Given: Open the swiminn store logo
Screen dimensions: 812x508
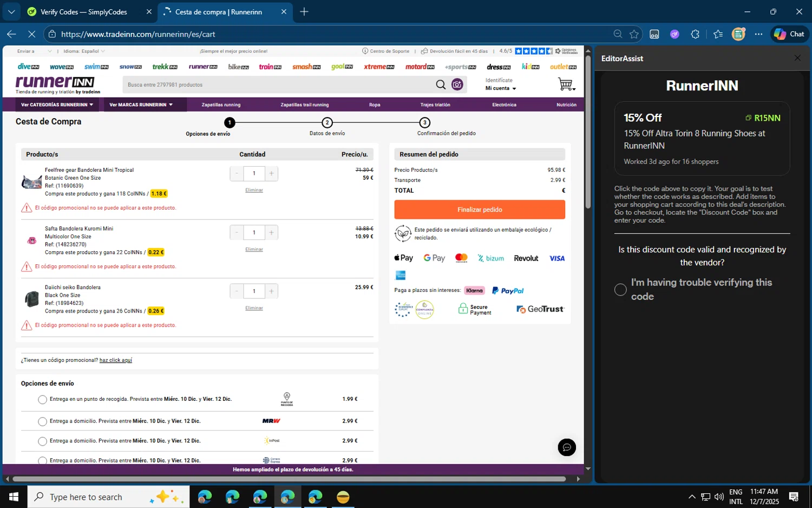Looking at the screenshot, I should (x=96, y=67).
